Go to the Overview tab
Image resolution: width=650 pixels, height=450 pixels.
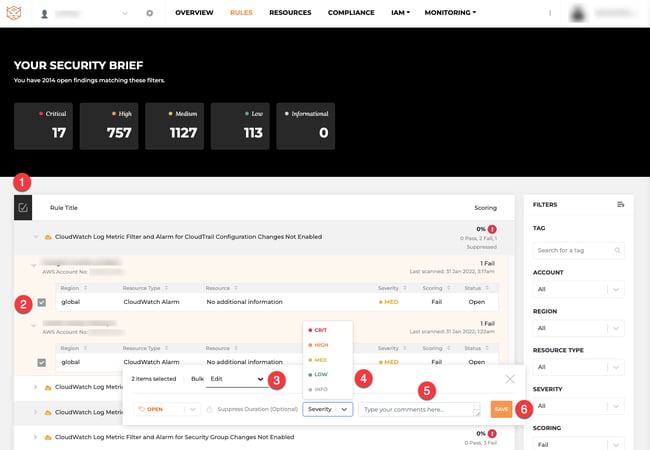194,13
